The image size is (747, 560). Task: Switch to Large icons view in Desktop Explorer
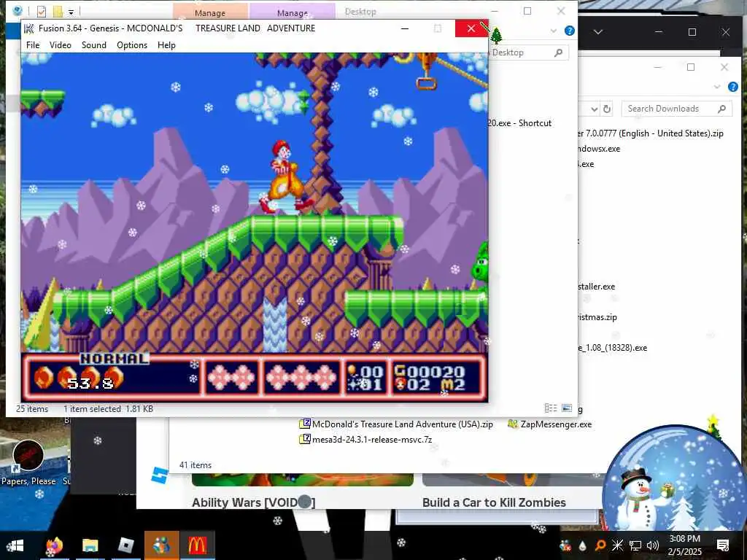tap(567, 408)
